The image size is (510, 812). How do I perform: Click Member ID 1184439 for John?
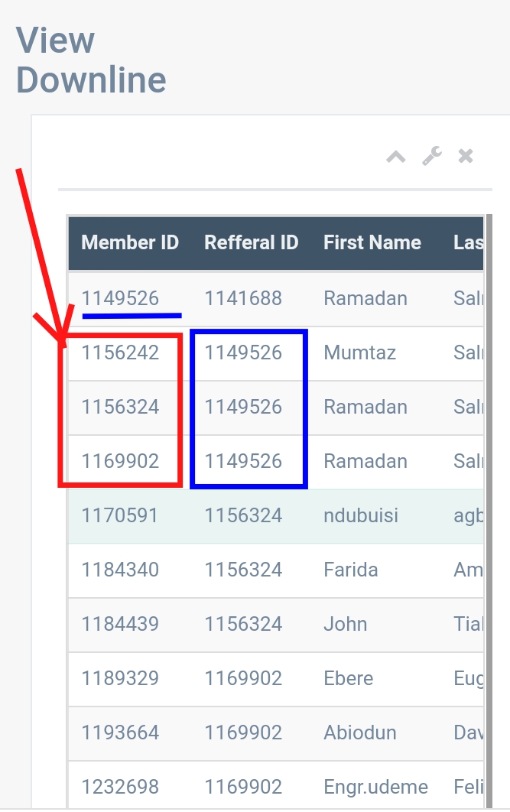click(121, 624)
